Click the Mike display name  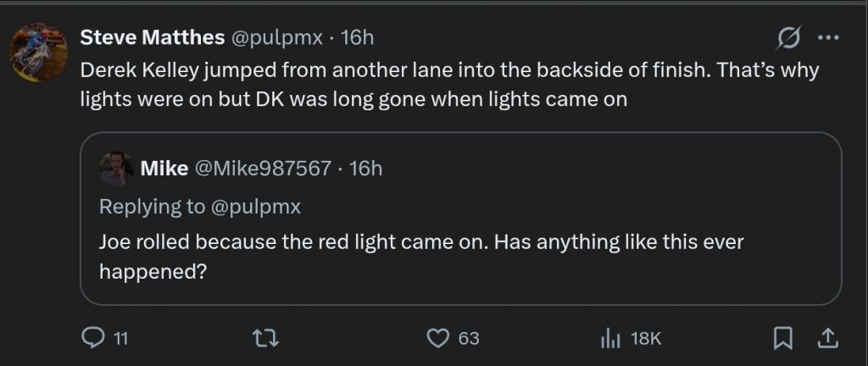[164, 168]
